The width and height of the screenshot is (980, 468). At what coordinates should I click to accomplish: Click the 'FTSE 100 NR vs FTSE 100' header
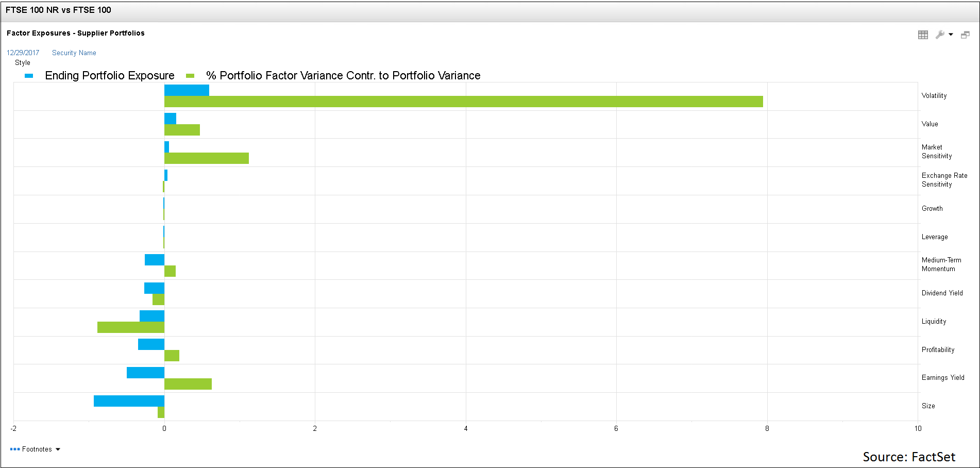point(58,10)
